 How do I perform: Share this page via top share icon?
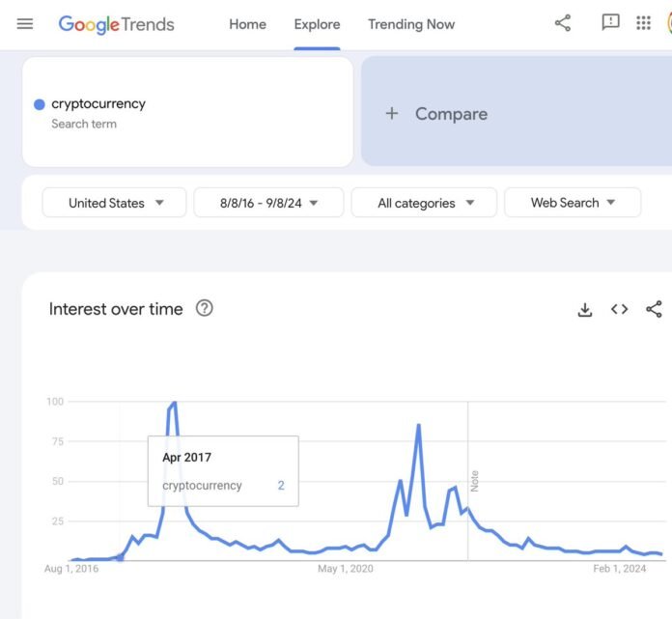point(563,23)
